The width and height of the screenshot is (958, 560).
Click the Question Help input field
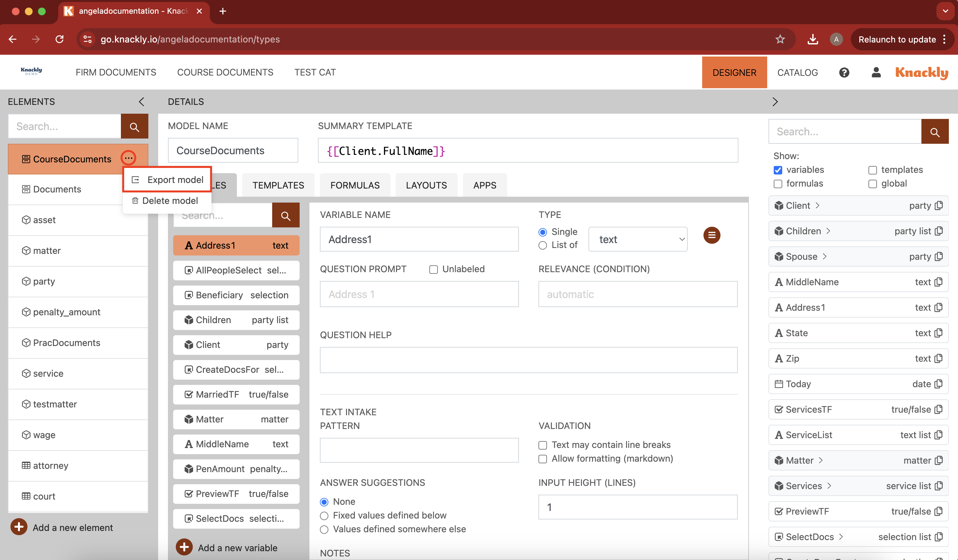(x=528, y=360)
